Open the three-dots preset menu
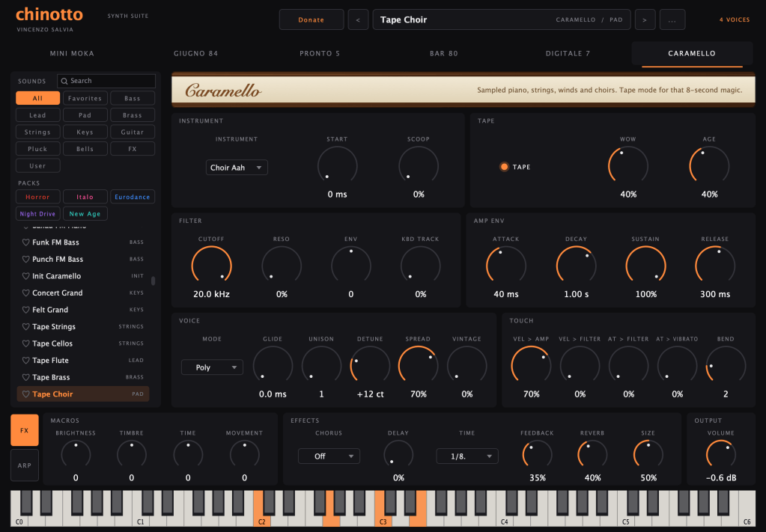766x532 pixels. [x=672, y=20]
